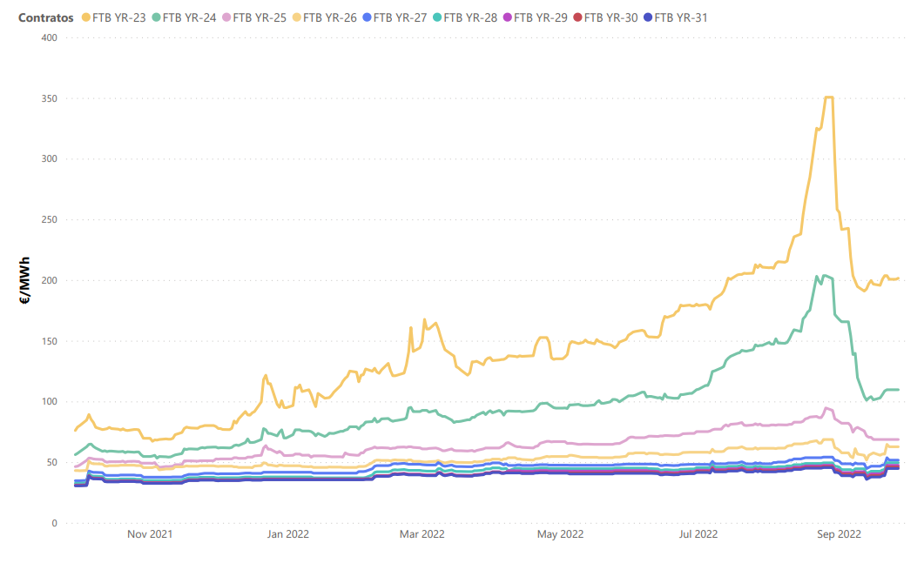Highlight the FTB YR-26 legend entry text
The height and width of the screenshot is (563, 924).
coord(329,17)
